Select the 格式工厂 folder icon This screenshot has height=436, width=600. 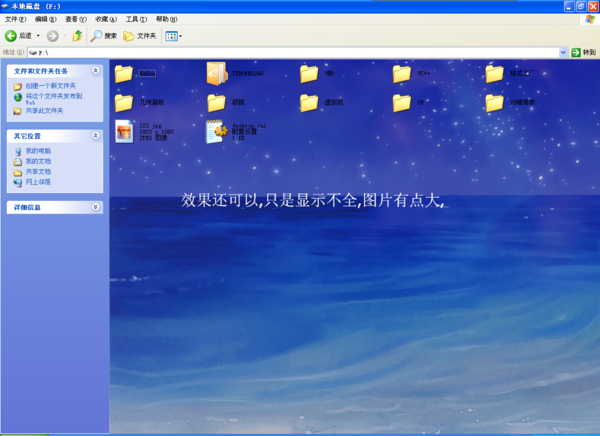point(494,73)
